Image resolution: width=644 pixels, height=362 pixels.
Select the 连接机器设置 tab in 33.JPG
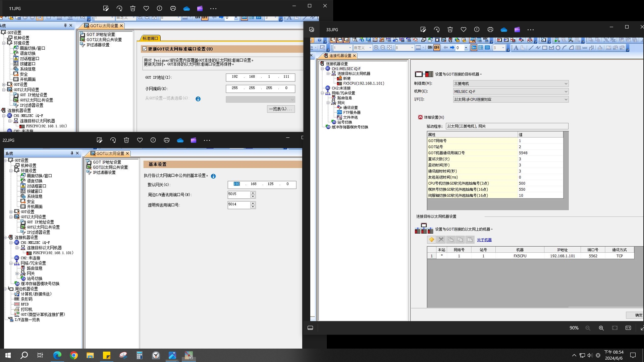coord(340,56)
